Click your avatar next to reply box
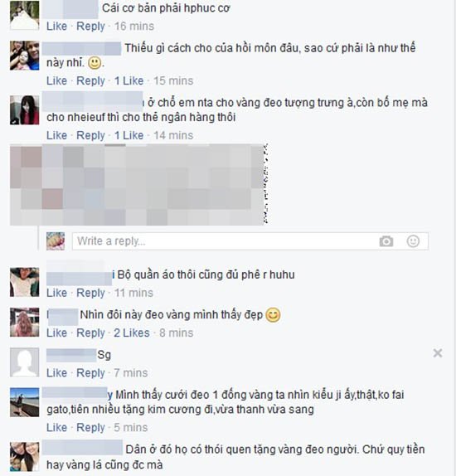Viewport: 456px width, 476px height. coord(56,241)
